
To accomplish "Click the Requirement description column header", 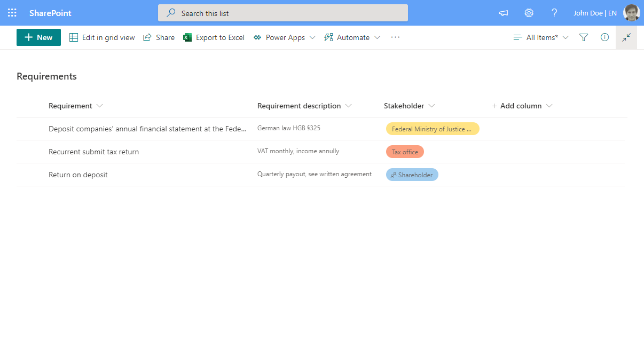I will click(299, 106).
